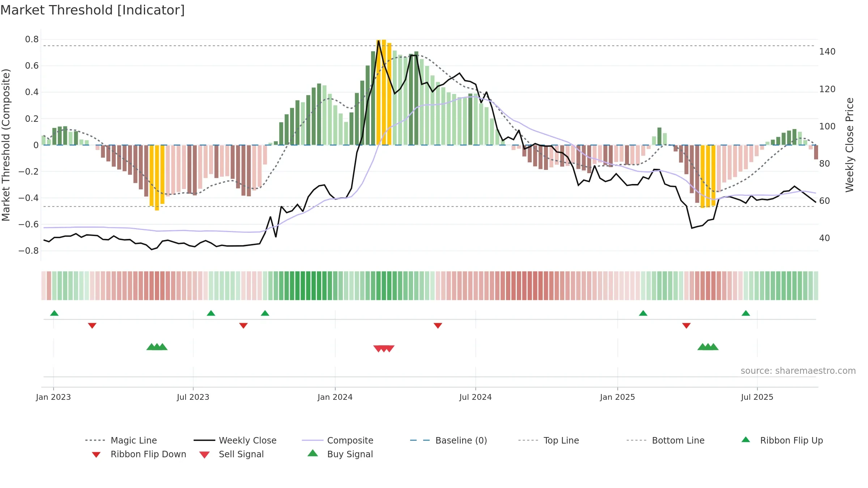Viewport: 868px width, 488px height.
Task: Click the yellow trough bars near May 2023
Action: [157, 177]
